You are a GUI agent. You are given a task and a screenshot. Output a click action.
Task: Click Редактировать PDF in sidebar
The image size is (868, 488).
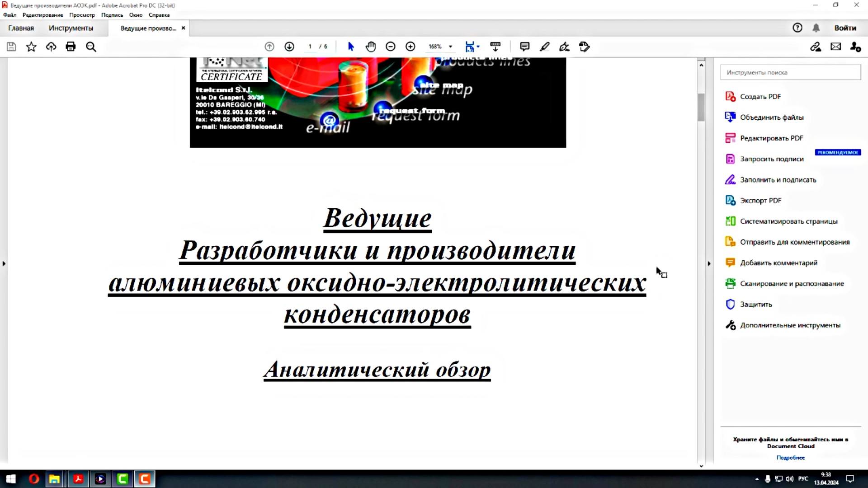[772, 138]
